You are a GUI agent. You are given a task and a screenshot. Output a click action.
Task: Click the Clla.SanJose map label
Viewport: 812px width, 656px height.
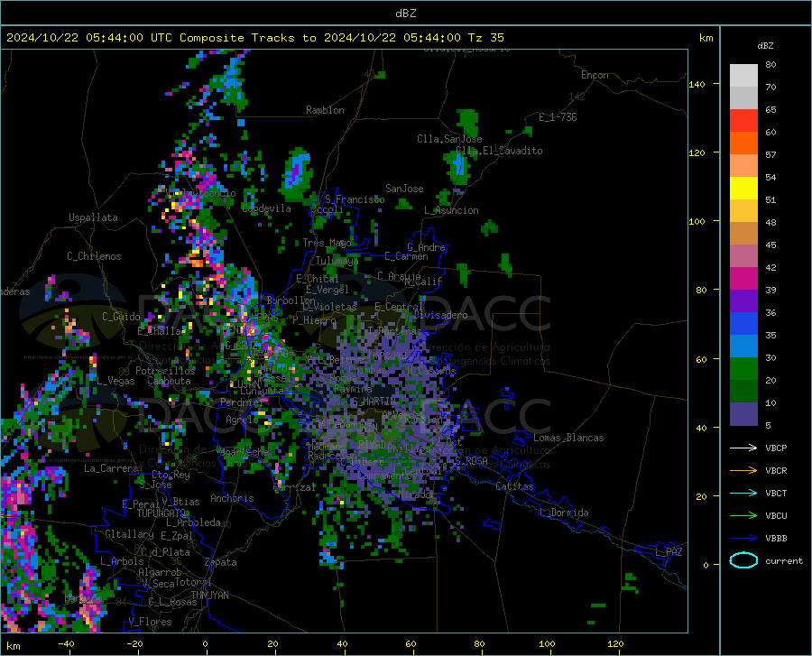tap(449, 139)
